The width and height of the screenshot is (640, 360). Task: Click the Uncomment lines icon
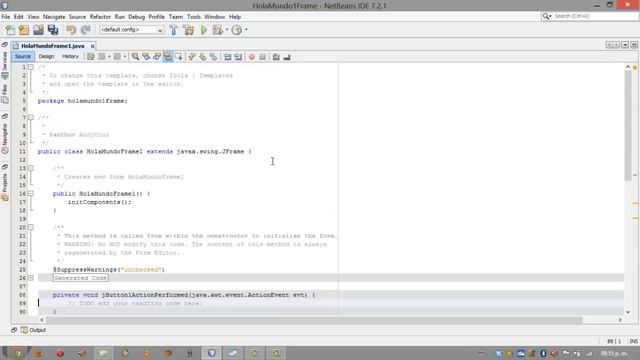pos(287,57)
